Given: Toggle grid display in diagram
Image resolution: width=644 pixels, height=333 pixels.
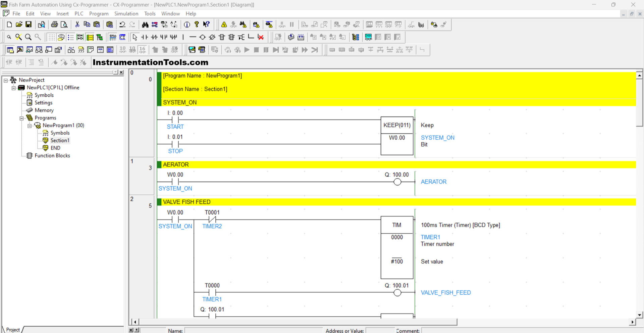Looking at the screenshot, I should (51, 37).
